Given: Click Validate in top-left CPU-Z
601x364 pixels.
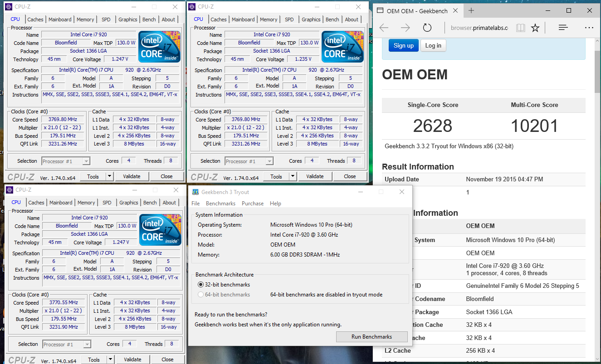Looking at the screenshot, I should tap(132, 176).
